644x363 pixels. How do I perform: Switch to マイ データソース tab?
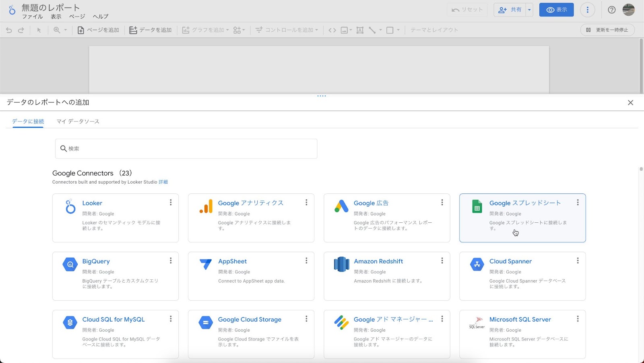point(78,121)
